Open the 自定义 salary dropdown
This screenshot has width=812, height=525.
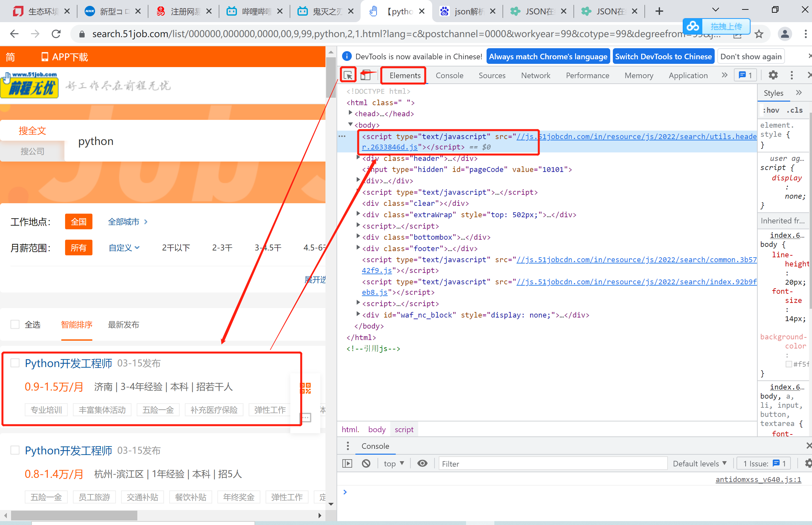[124, 248]
